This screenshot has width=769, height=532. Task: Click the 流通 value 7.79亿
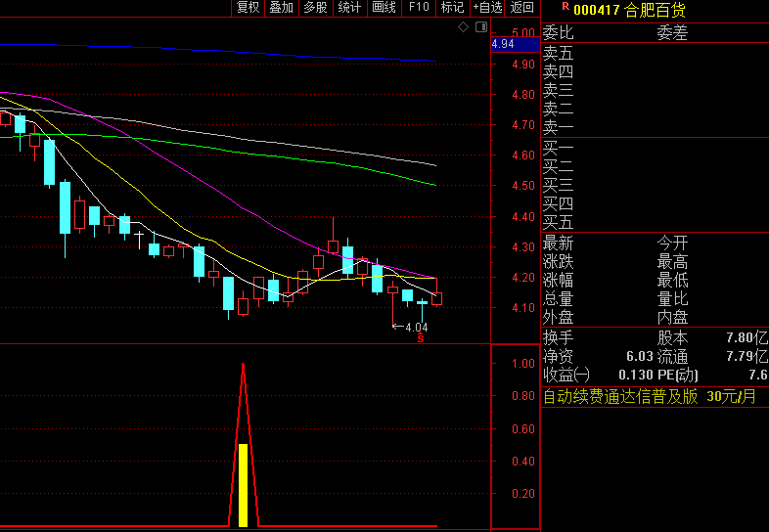point(746,357)
